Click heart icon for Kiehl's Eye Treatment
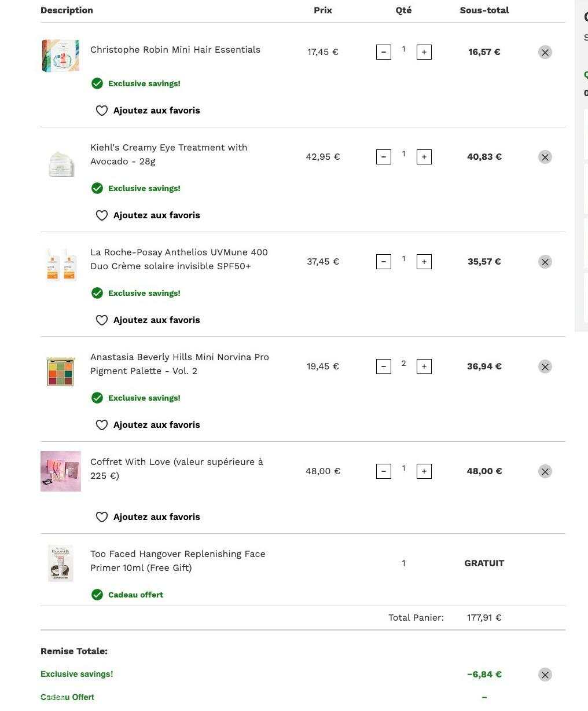Image resolution: width=588 pixels, height=711 pixels. (x=102, y=215)
